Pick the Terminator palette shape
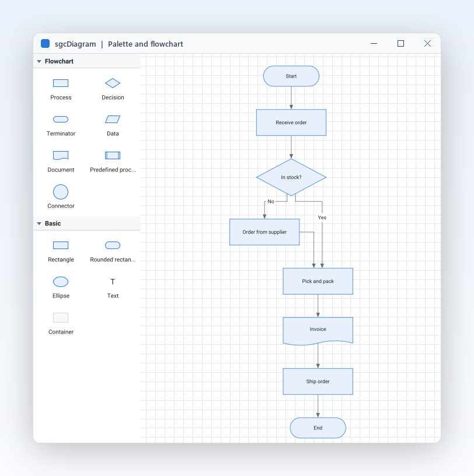This screenshot has width=474, height=476. pos(61,120)
